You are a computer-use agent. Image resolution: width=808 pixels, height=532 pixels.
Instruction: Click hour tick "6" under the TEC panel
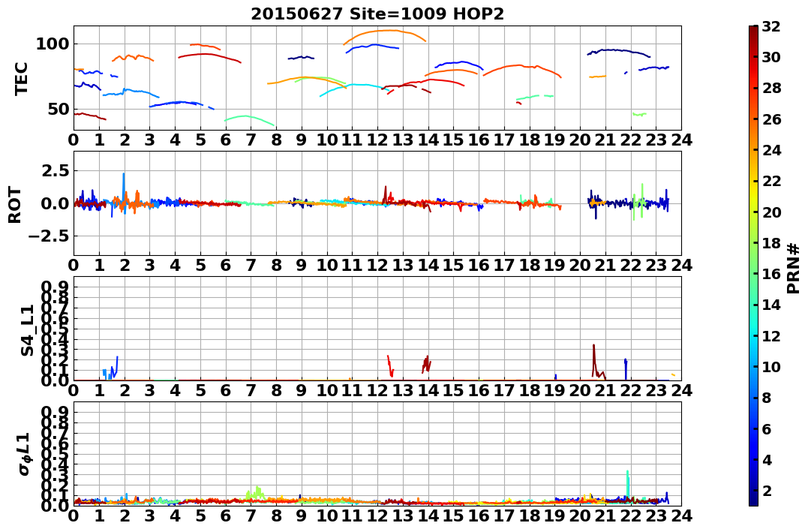(226, 139)
